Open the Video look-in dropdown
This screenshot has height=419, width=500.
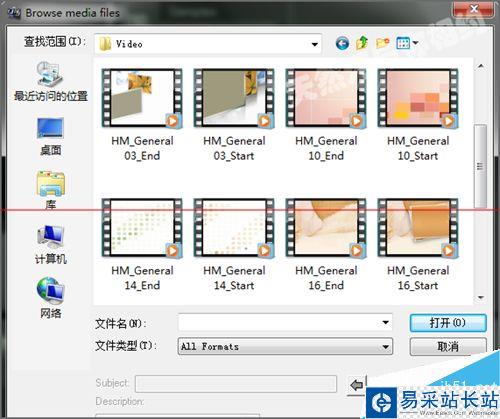[208, 44]
